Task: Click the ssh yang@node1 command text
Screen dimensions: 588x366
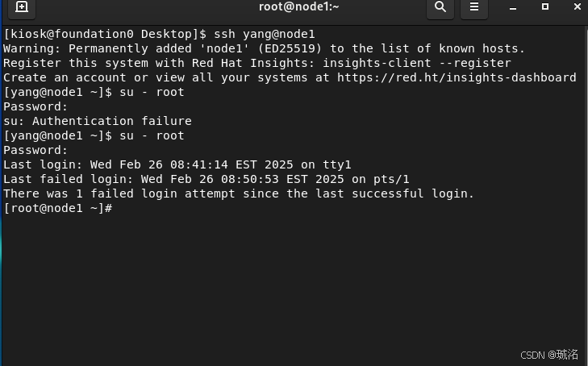Action: click(265, 34)
